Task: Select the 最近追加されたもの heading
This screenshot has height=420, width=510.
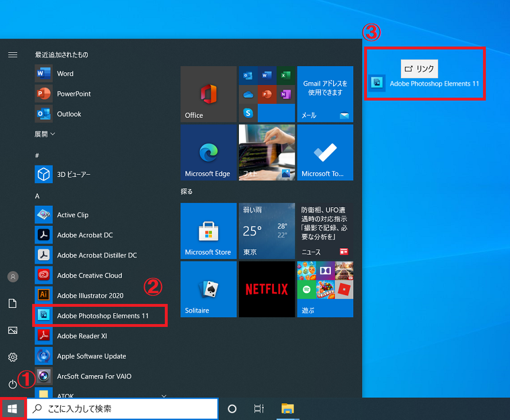Action: click(x=61, y=55)
